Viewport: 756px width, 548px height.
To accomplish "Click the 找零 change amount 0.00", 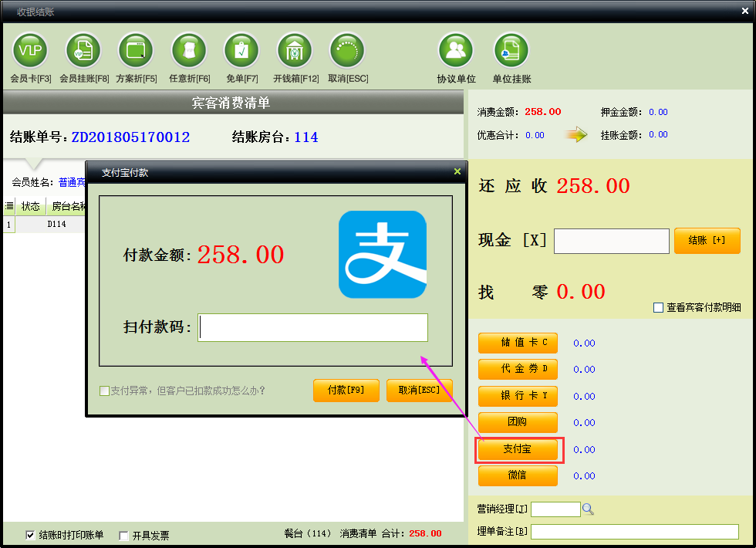I will [x=580, y=292].
